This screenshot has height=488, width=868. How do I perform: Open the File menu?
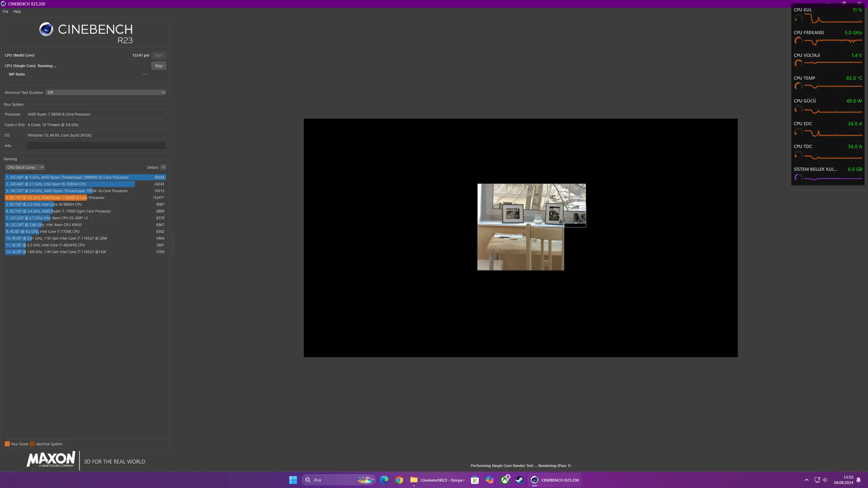[5, 12]
